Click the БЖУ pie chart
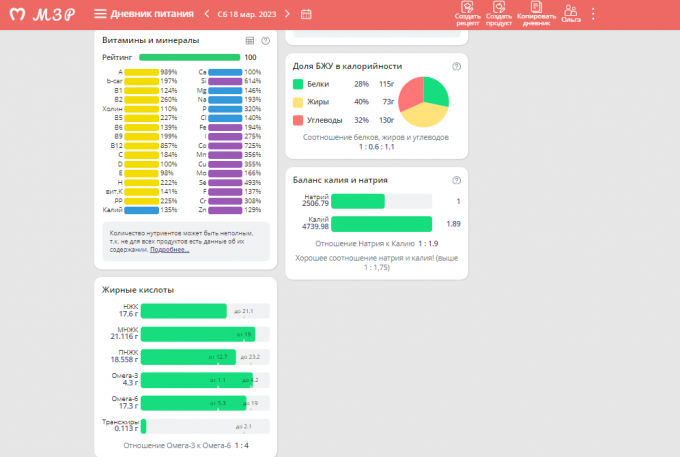 (x=423, y=102)
